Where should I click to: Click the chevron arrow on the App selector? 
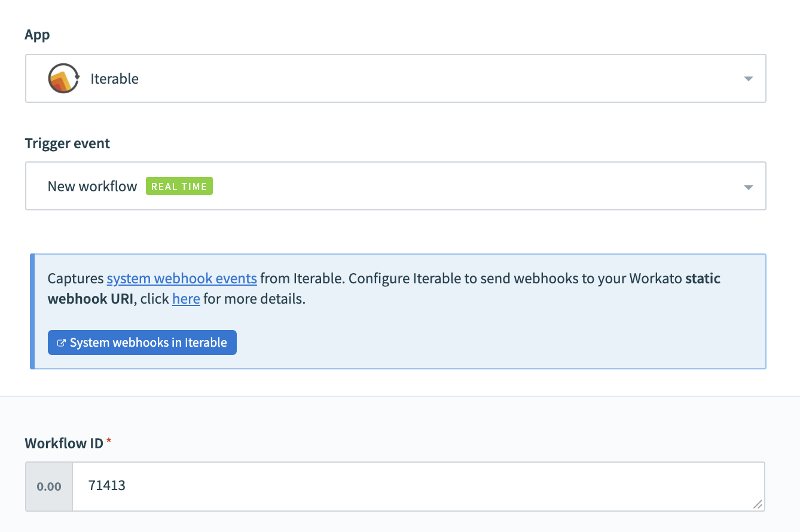748,78
